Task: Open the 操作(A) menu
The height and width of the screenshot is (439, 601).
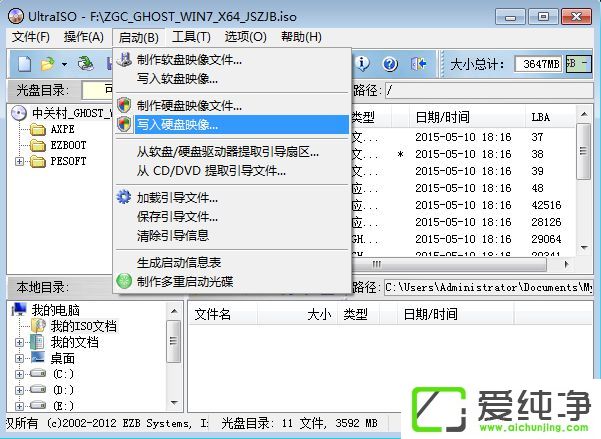Action: (84, 37)
